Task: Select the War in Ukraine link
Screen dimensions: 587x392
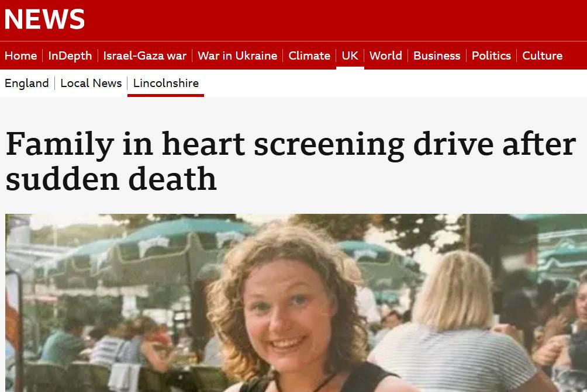Action: 237,55
